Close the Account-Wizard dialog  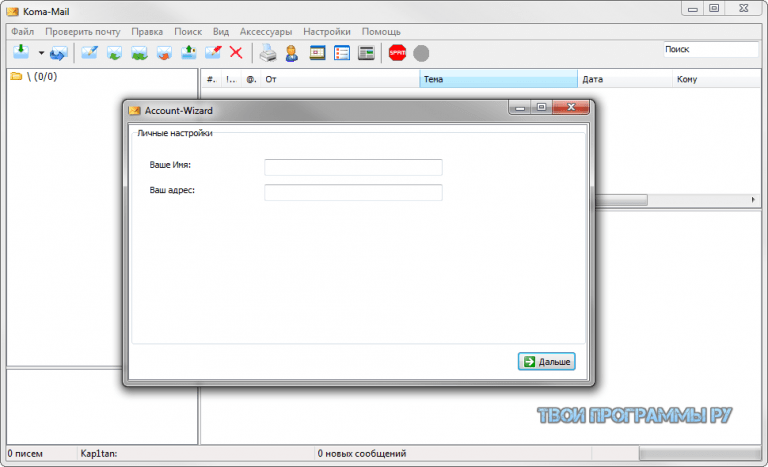(x=571, y=107)
